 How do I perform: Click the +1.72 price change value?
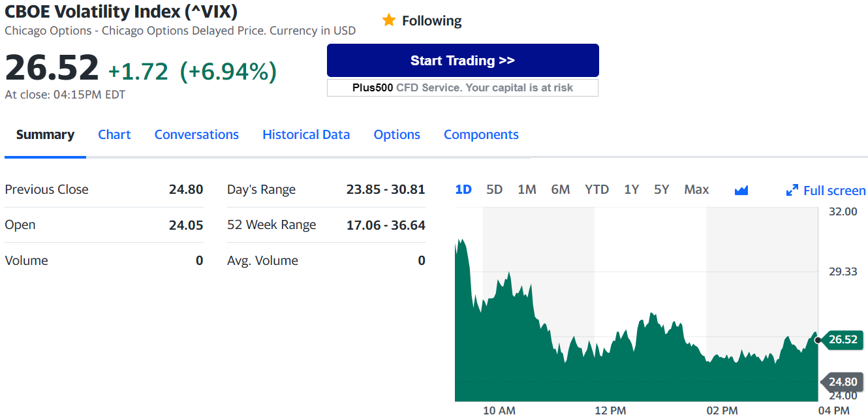tap(138, 71)
